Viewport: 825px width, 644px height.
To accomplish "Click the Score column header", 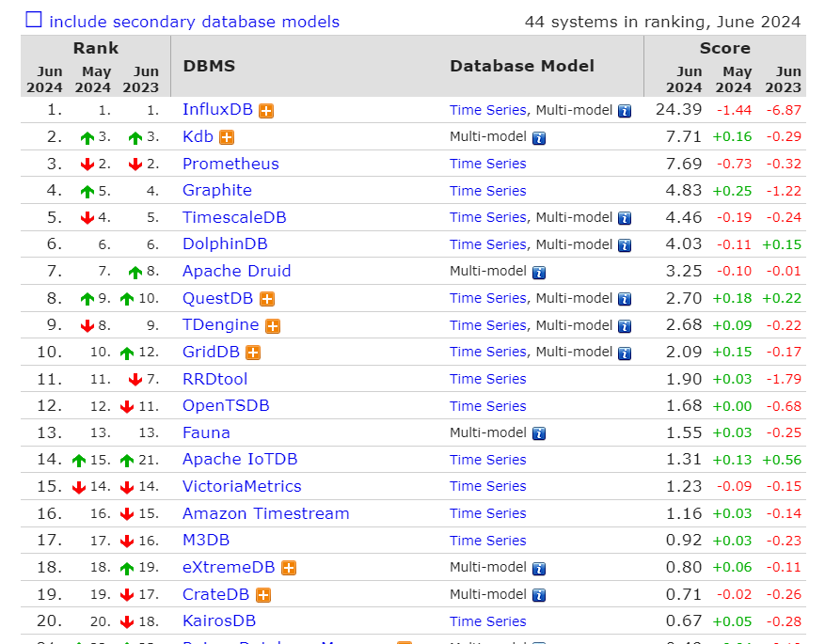I will (725, 48).
